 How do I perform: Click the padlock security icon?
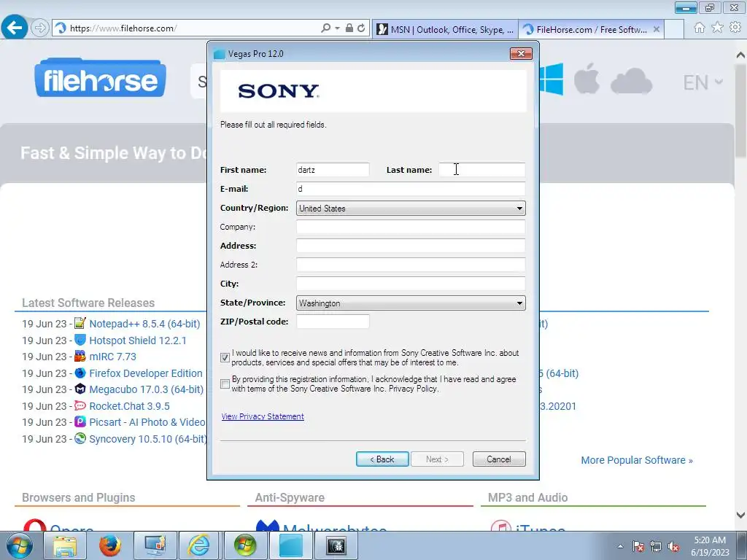point(349,28)
